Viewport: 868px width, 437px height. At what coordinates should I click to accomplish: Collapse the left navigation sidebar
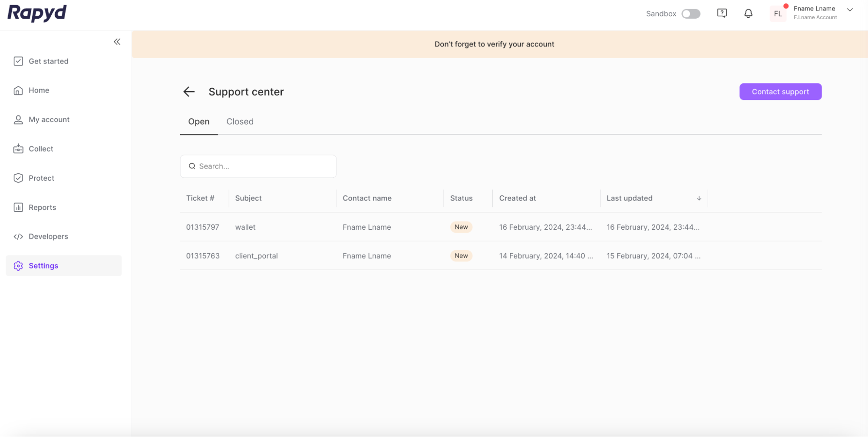pyautogui.click(x=117, y=41)
